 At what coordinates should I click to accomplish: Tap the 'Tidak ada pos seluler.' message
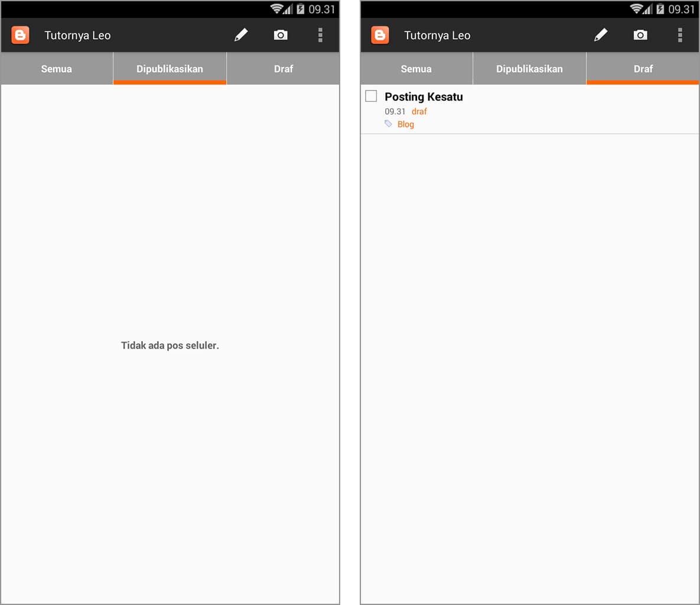(170, 346)
